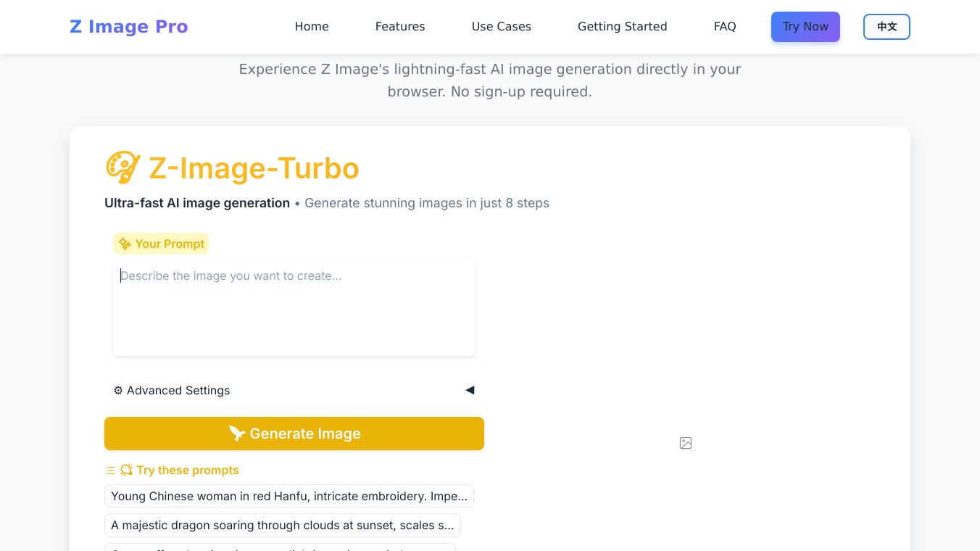Open the FAQ nav item
980x551 pixels.
[x=725, y=27]
